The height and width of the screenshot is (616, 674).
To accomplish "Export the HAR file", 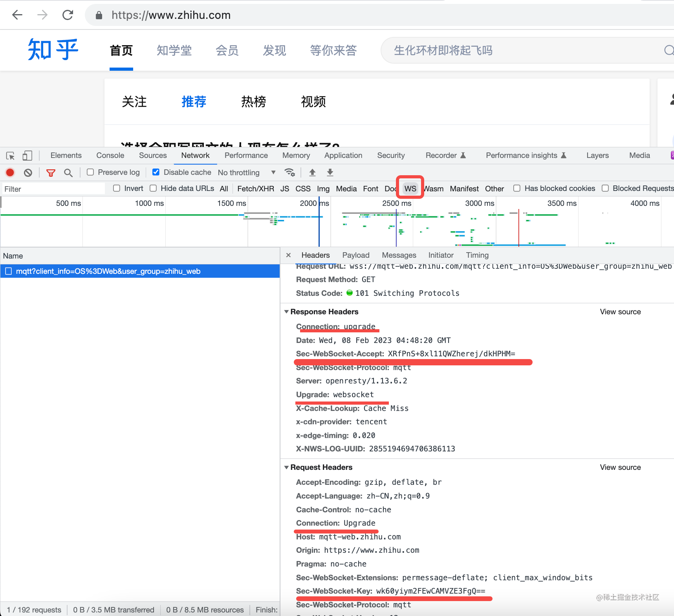I will click(x=330, y=172).
